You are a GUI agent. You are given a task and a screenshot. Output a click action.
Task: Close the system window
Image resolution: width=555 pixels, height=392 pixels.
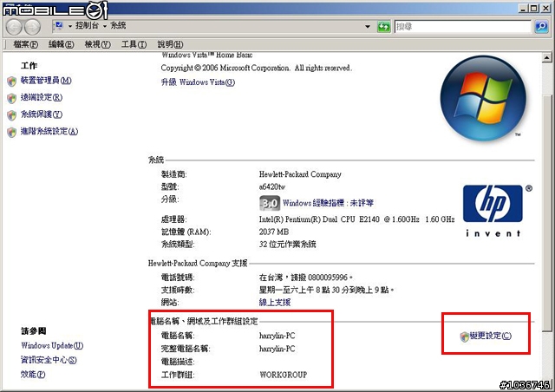pyautogui.click(x=545, y=8)
